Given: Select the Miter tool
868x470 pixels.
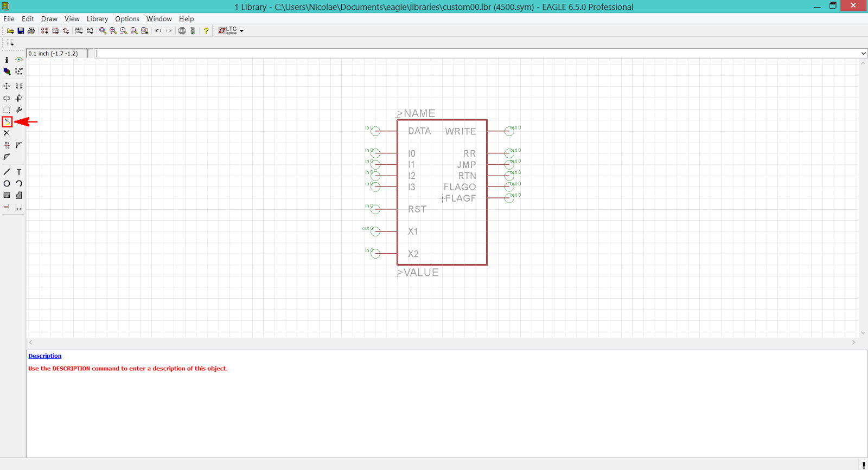Looking at the screenshot, I should coord(19,145).
